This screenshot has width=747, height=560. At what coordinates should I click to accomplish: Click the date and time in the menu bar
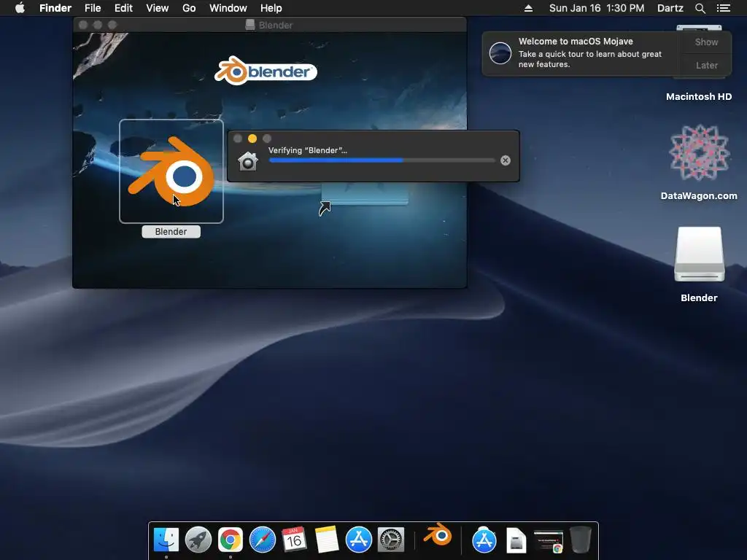click(597, 8)
